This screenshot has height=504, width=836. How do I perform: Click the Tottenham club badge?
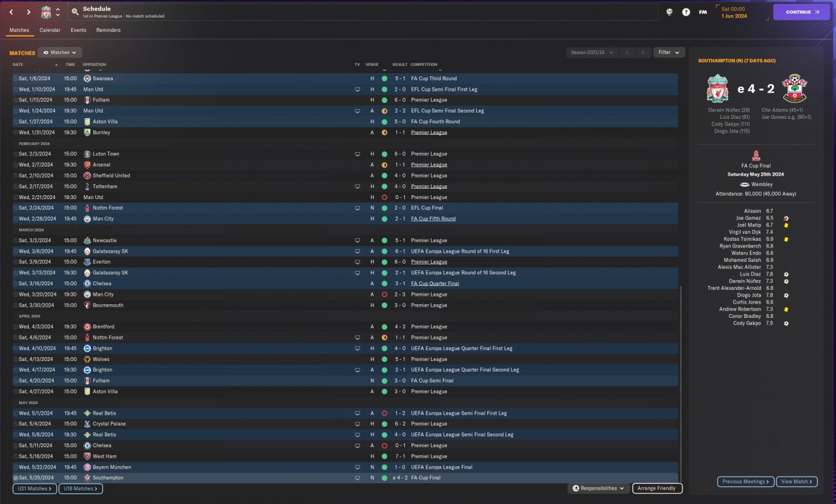click(x=87, y=186)
